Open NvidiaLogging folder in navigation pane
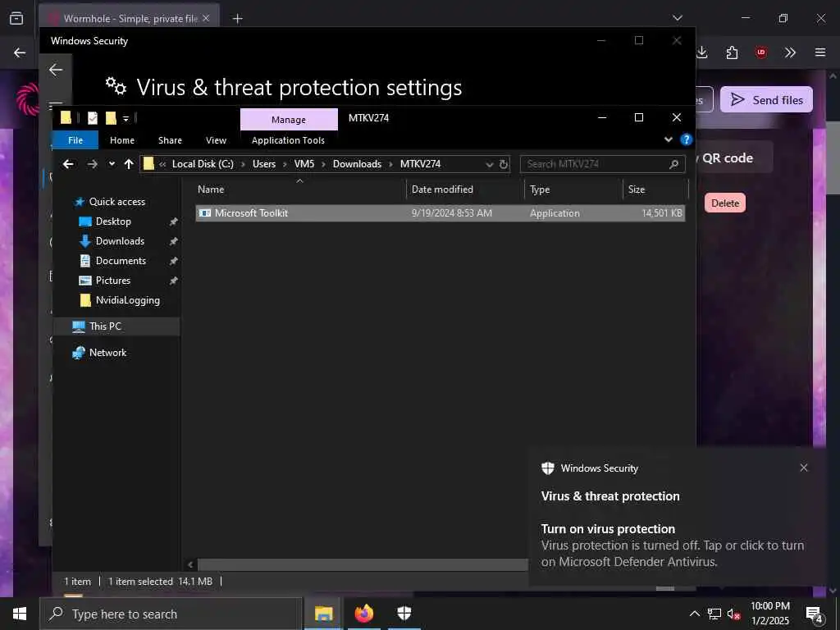Screen dimensions: 840x630 [x=127, y=300]
